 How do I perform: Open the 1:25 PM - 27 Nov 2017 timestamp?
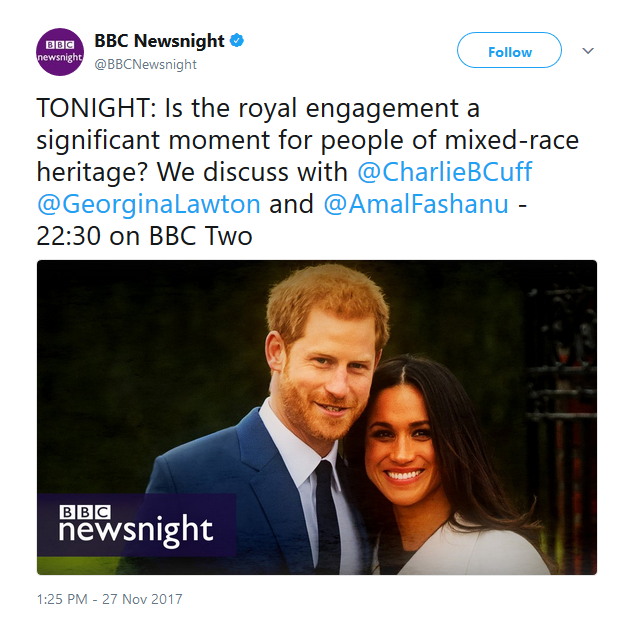[x=110, y=599]
